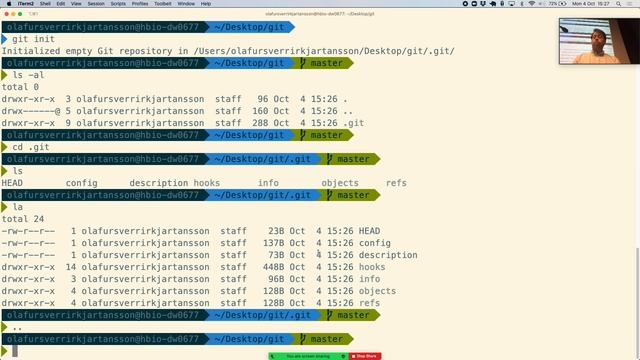Click the iTerm2 window green zoom button

(x=20, y=14)
